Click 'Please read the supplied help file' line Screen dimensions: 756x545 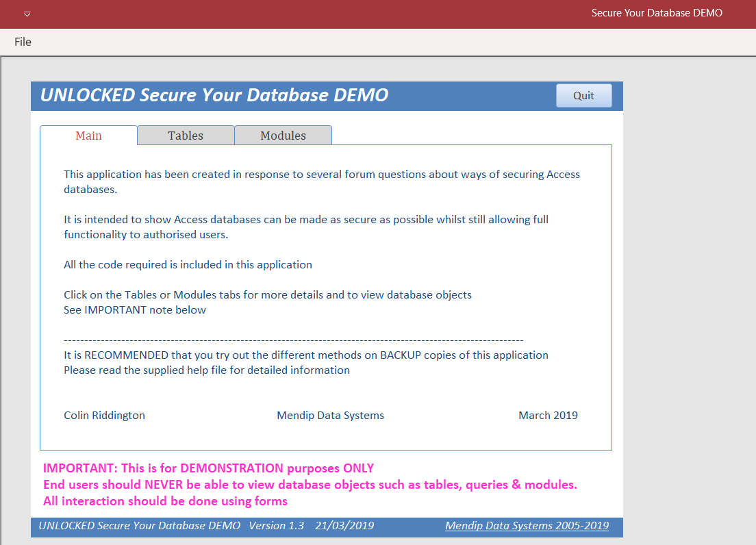point(207,370)
